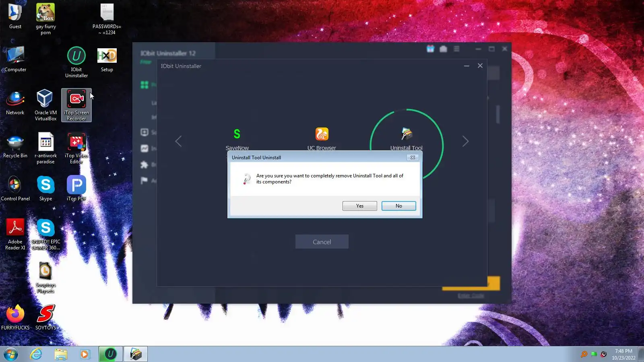The image size is (644, 362).
Task: Select the Souptoys Playsets desktop icon
Action: pos(45,277)
